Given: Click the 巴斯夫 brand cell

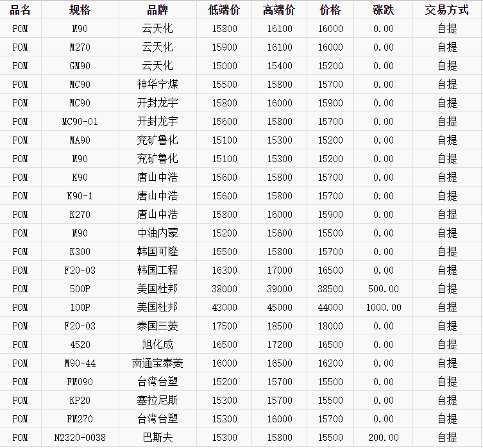Looking at the screenshot, I should pyautogui.click(x=157, y=438).
